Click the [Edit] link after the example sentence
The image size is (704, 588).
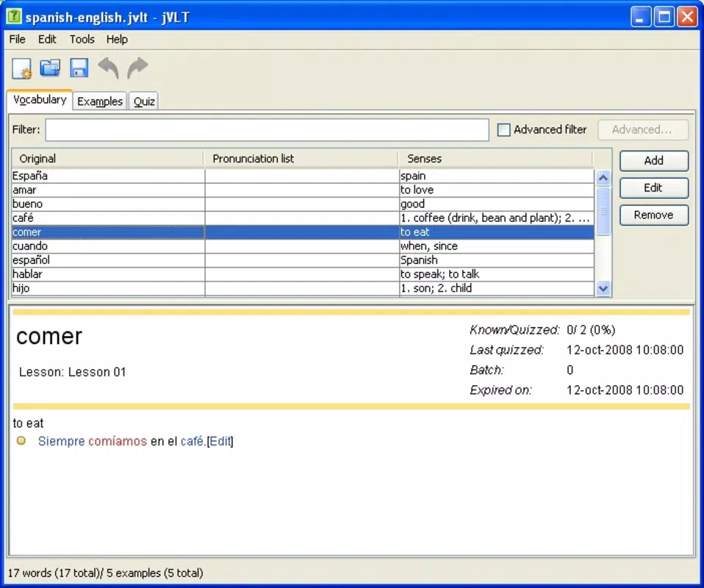(x=220, y=441)
